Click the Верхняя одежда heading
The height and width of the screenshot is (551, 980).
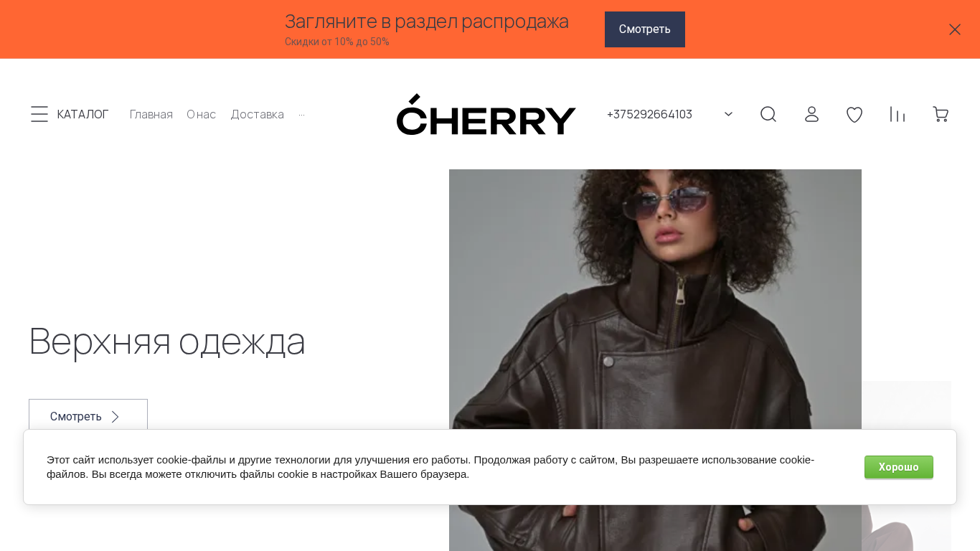pos(167,341)
